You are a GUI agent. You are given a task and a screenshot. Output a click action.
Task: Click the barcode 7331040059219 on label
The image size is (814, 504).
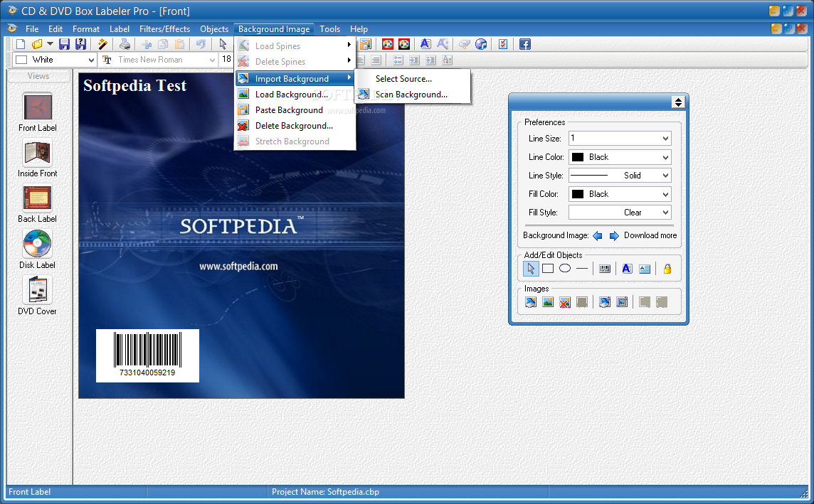click(147, 355)
